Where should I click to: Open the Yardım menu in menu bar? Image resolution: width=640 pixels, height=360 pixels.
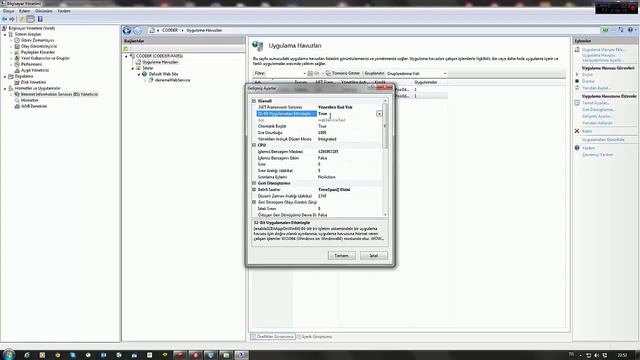64,11
